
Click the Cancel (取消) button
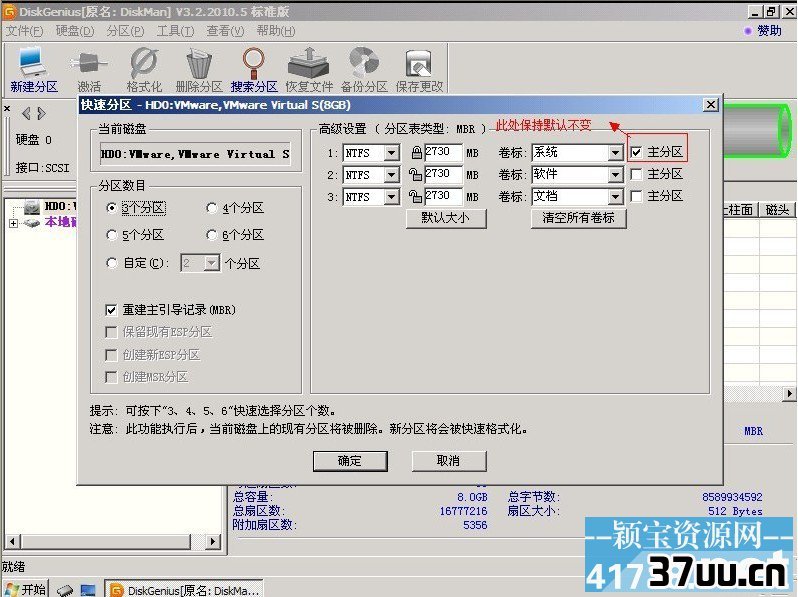coord(449,461)
